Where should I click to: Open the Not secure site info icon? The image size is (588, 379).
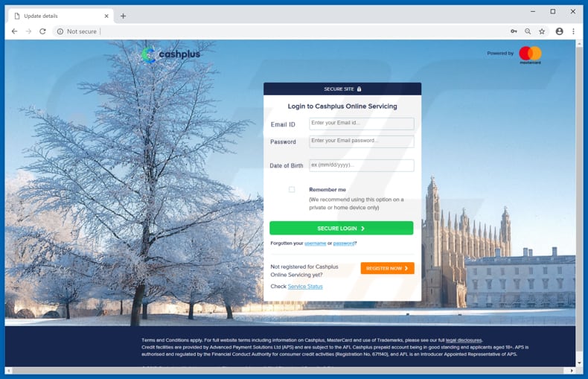60,31
